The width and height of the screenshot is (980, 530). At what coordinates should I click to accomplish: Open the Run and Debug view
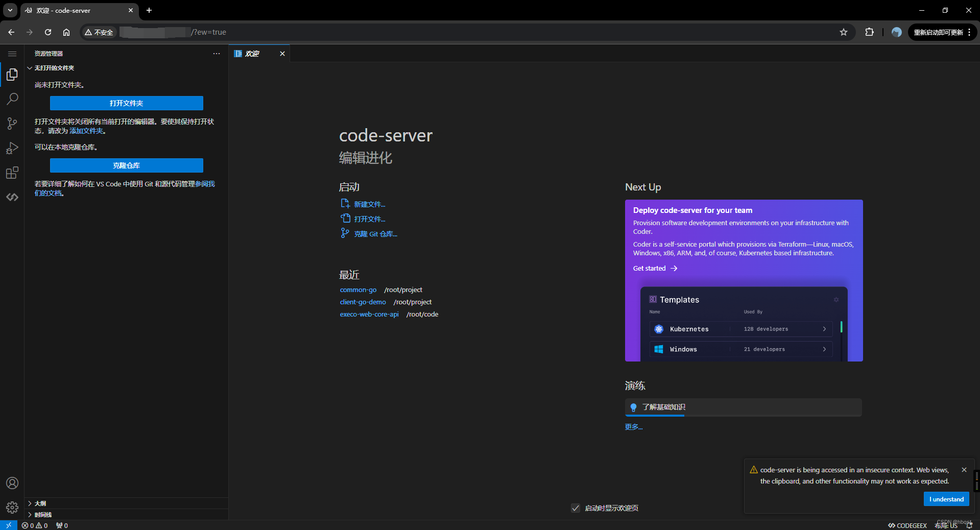pyautogui.click(x=12, y=148)
